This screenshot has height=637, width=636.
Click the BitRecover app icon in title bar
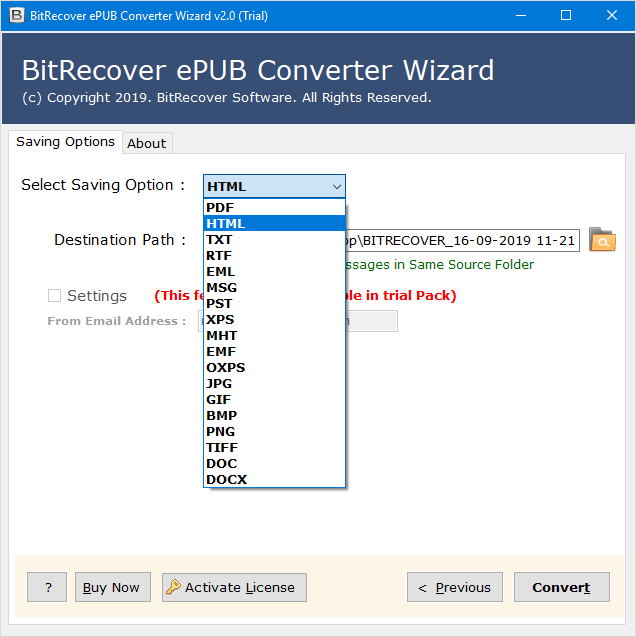[17, 15]
